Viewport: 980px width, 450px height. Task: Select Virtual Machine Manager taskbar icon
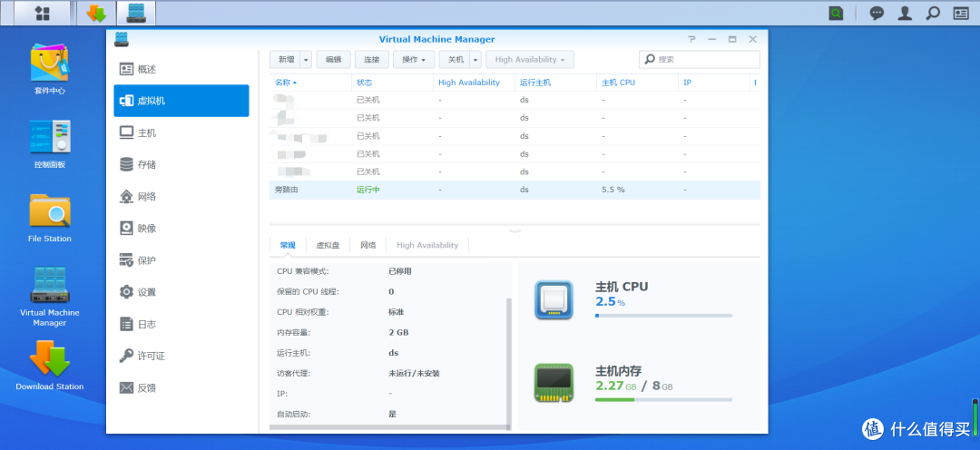(x=136, y=13)
